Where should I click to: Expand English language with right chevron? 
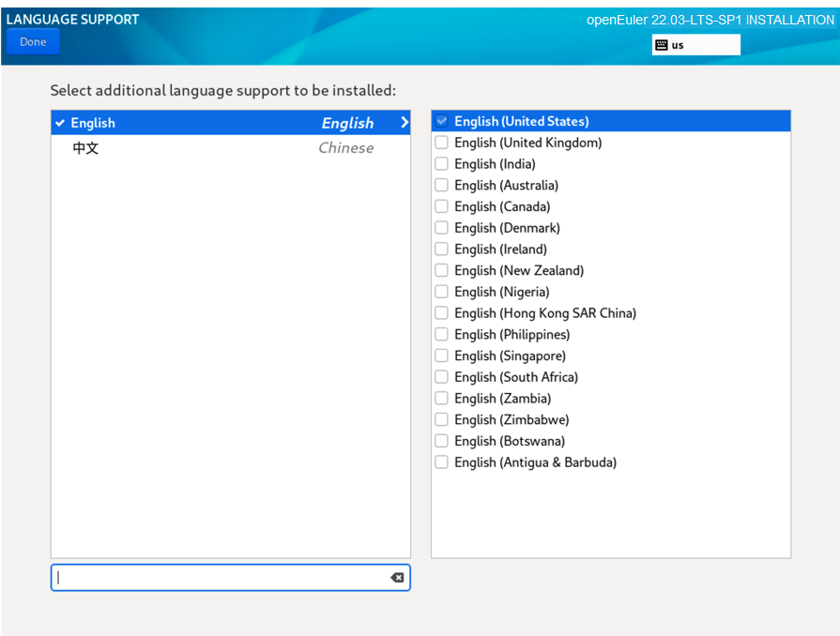pyautogui.click(x=404, y=123)
